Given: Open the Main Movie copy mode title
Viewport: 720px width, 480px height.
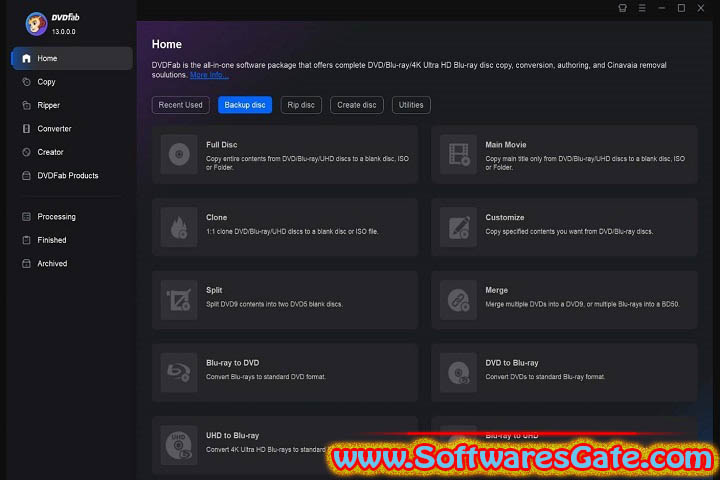Looking at the screenshot, I should click(506, 145).
